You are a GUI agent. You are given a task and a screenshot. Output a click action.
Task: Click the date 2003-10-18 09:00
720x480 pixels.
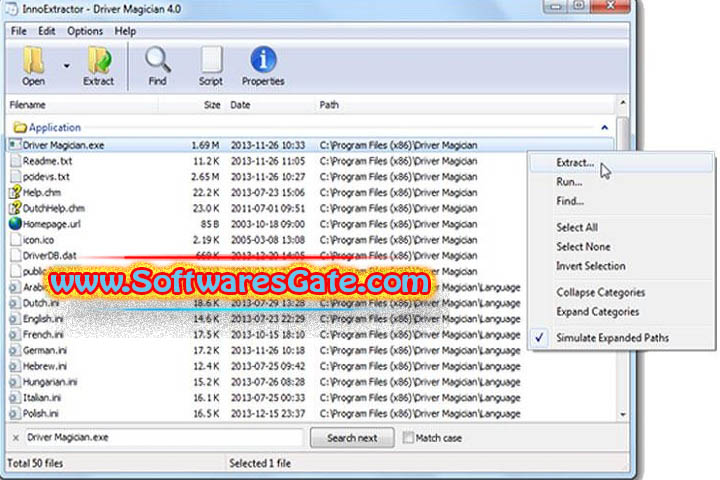pos(268,224)
